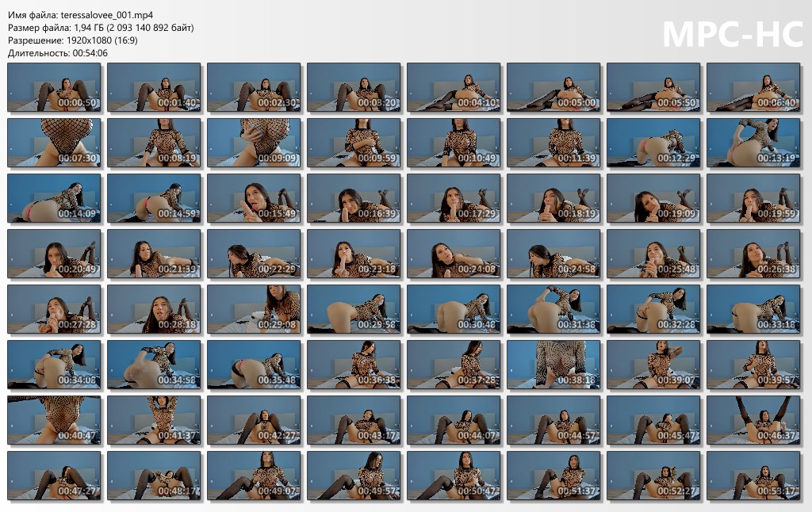Pick the thumbnail labeled 00:11:39
The height and width of the screenshot is (512, 812).
(x=553, y=143)
